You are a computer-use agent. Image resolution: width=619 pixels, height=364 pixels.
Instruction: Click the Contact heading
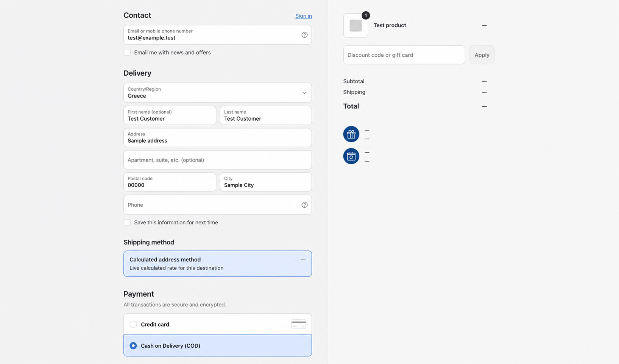point(137,15)
